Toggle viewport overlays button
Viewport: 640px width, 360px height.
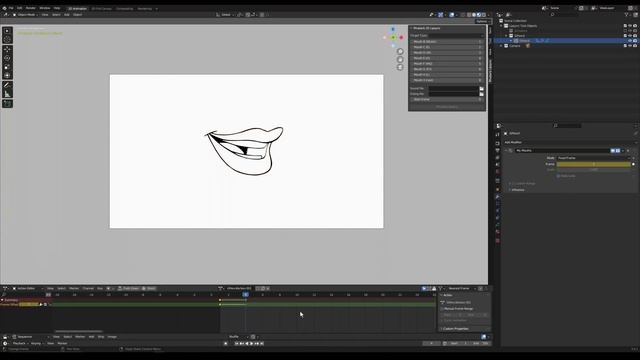(x=452, y=15)
